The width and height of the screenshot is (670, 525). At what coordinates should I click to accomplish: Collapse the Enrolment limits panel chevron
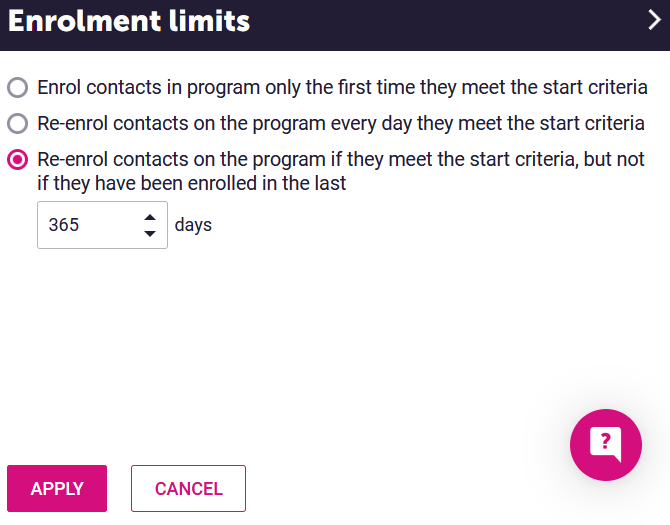[x=654, y=20]
